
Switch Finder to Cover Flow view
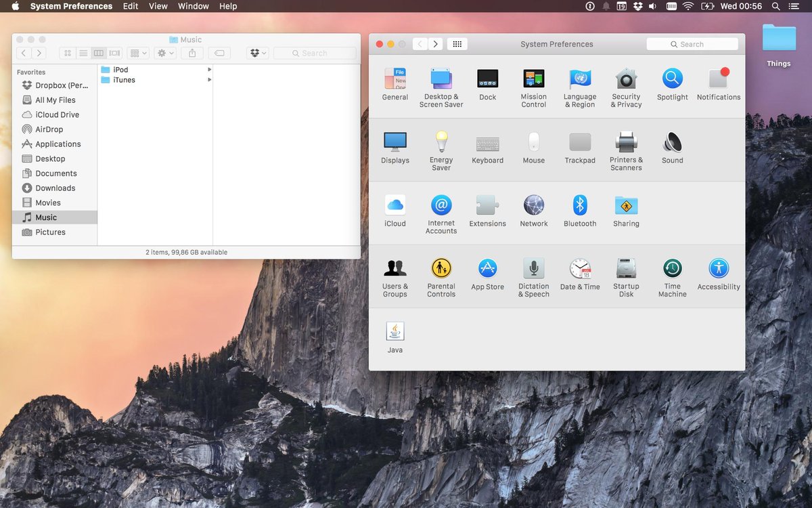[114, 53]
